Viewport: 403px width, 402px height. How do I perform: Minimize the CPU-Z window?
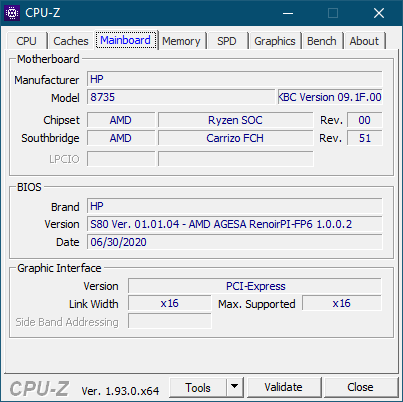point(288,13)
